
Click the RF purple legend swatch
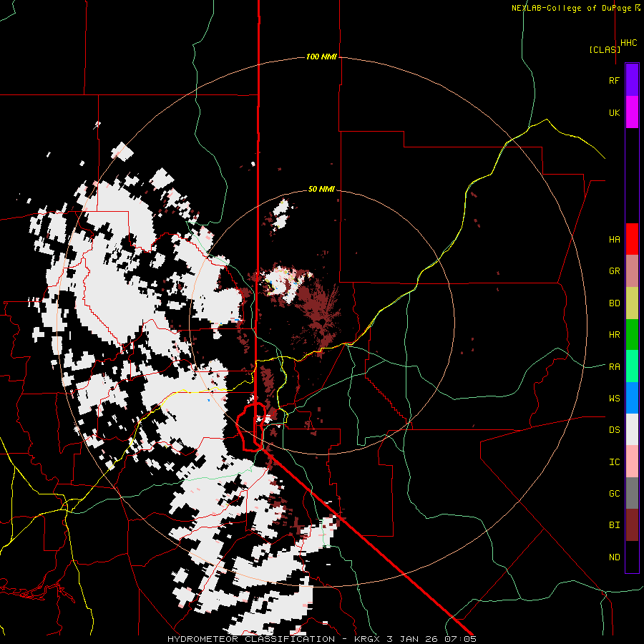(632, 80)
